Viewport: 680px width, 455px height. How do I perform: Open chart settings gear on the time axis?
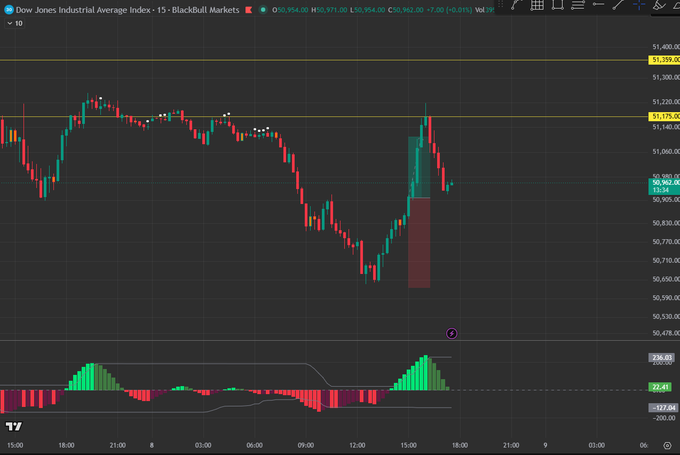[x=667, y=445]
